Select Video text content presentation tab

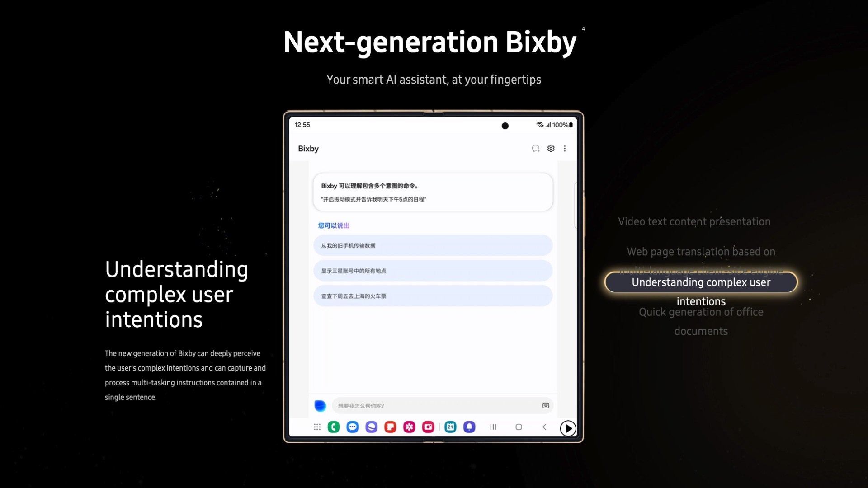point(694,221)
